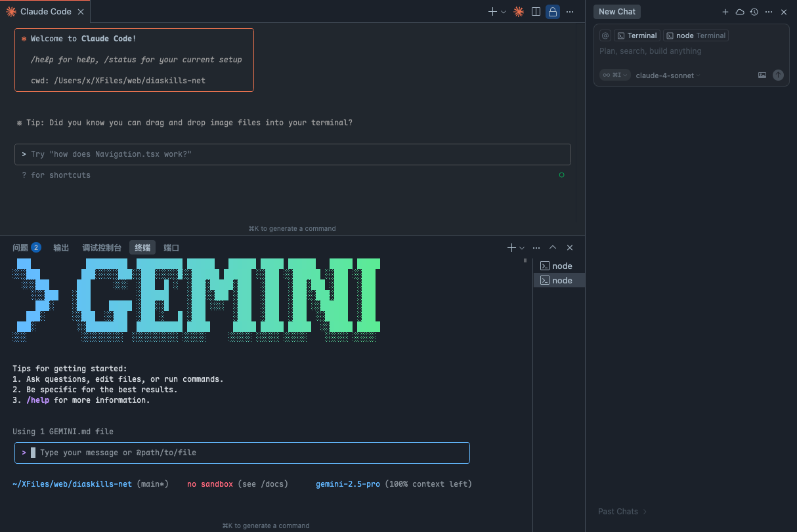Start a new chat with the plus icon

(725, 12)
